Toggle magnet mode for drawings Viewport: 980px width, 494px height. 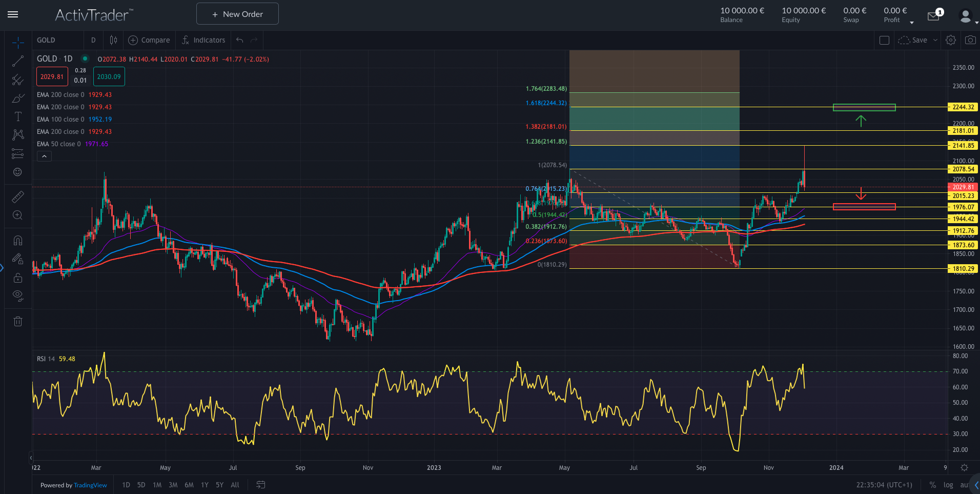click(x=18, y=241)
